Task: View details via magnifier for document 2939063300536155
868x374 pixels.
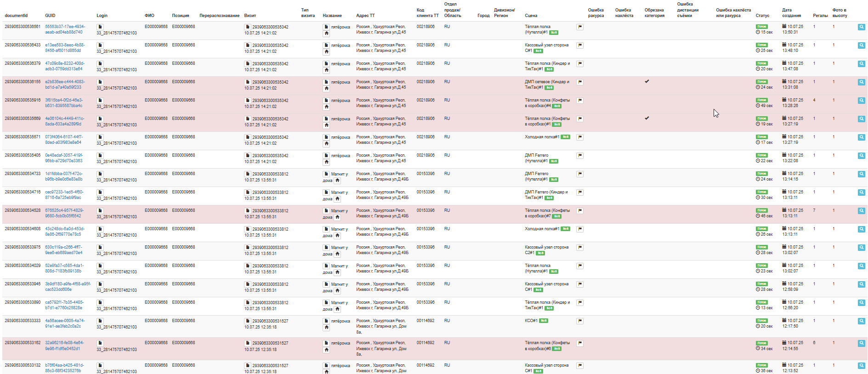Action: (x=861, y=82)
